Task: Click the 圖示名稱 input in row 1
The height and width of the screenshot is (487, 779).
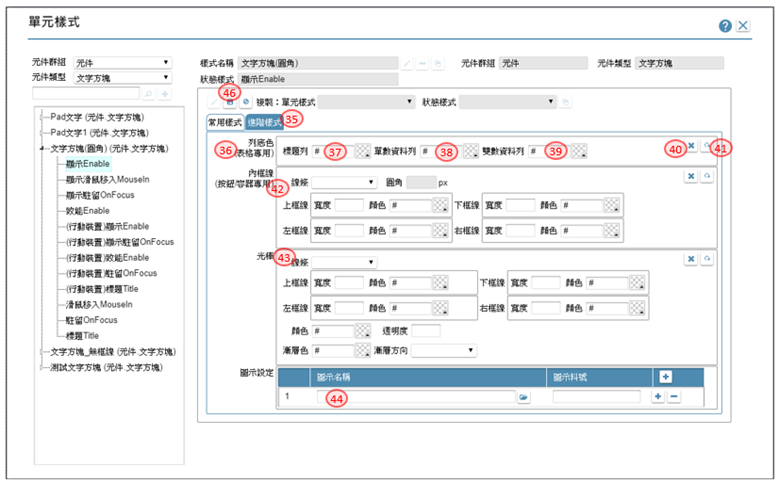Action: (x=416, y=397)
